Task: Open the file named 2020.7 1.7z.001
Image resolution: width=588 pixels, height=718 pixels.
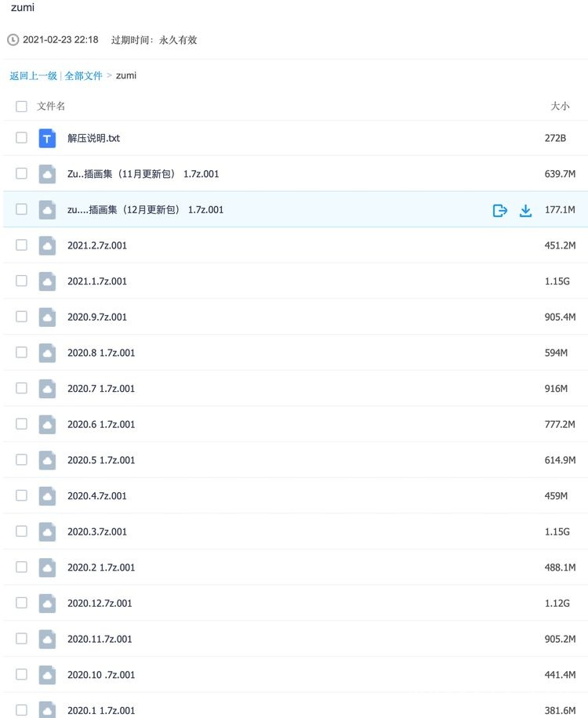Action: click(101, 389)
